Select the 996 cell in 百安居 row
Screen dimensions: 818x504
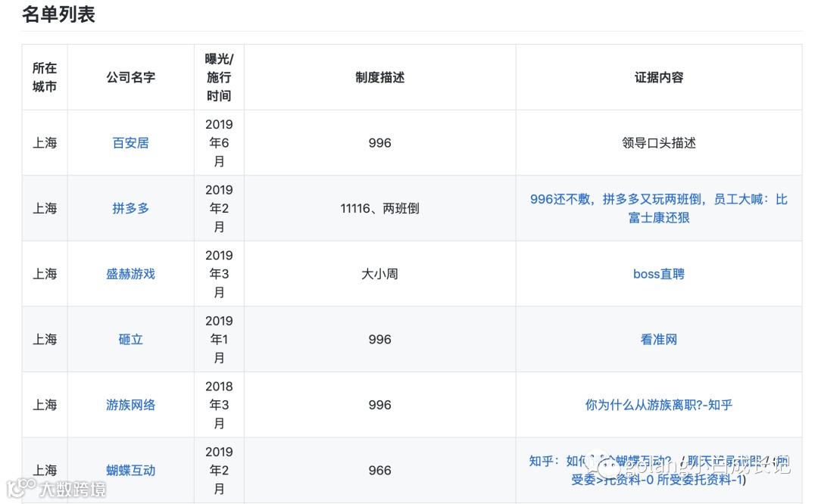pos(379,143)
